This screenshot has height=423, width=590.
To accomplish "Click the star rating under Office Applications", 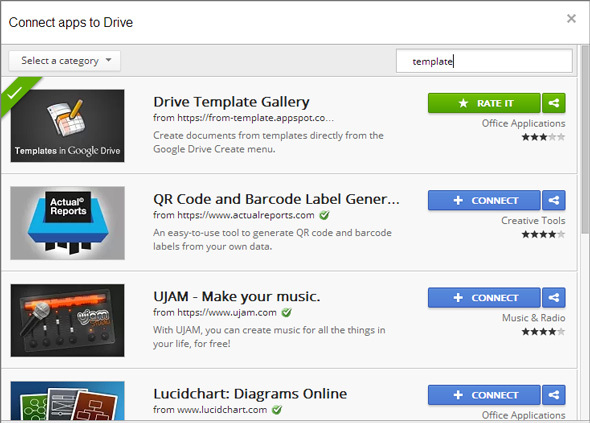I will point(543,137).
